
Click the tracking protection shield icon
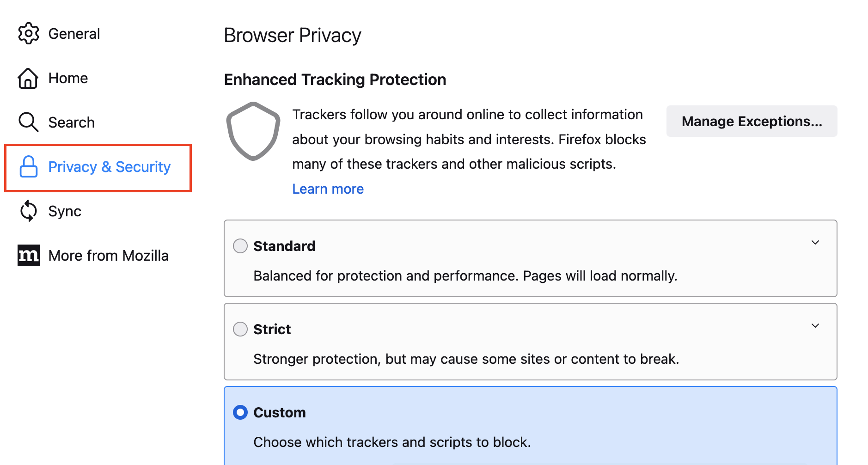pyautogui.click(x=253, y=131)
